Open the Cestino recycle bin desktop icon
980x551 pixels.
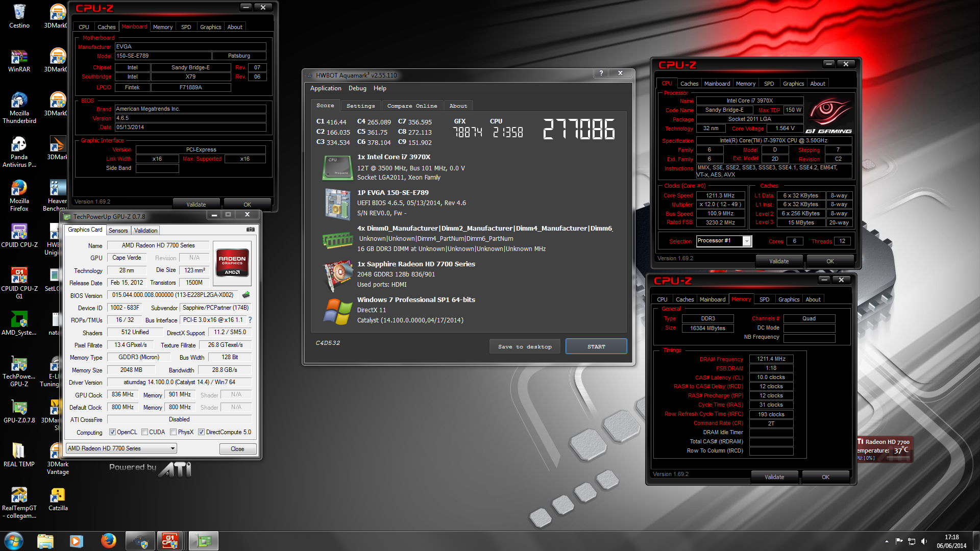19,16
